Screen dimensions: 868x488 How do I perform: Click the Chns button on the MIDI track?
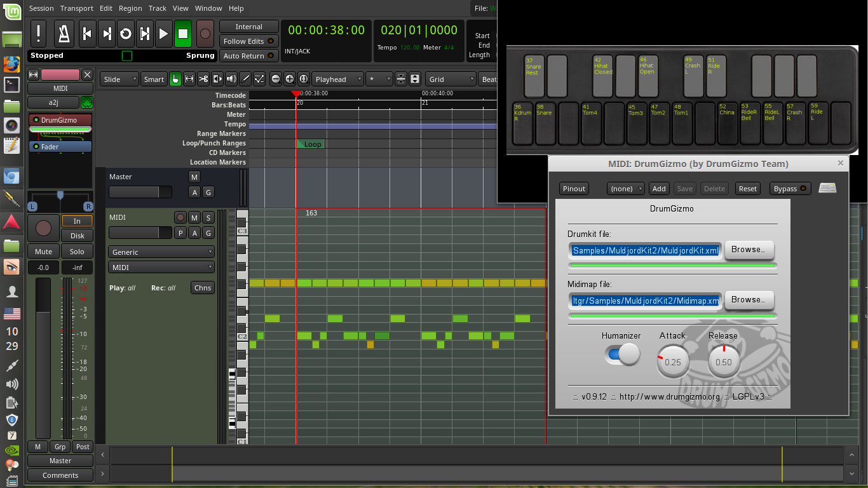203,288
